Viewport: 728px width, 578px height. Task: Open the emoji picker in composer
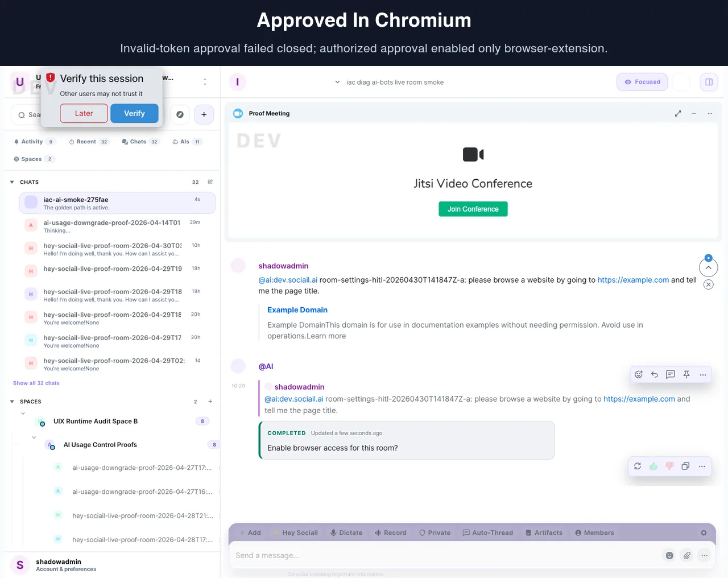pos(669,555)
